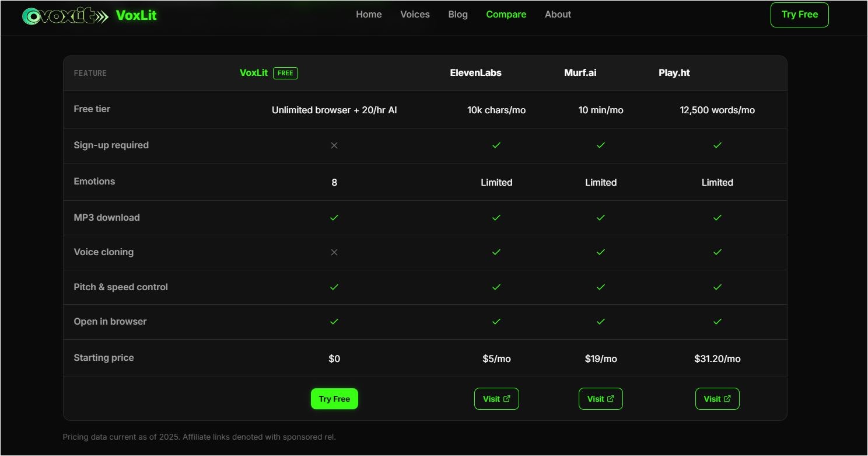Click the Murf.ai $19/mo price

pyautogui.click(x=601, y=358)
